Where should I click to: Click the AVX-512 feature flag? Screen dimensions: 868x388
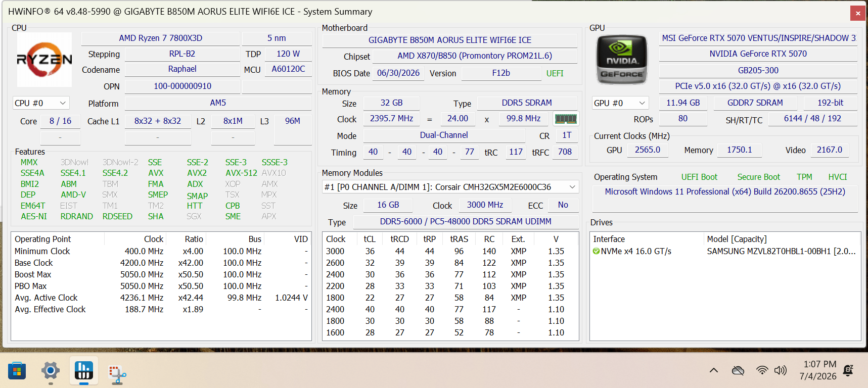point(241,173)
